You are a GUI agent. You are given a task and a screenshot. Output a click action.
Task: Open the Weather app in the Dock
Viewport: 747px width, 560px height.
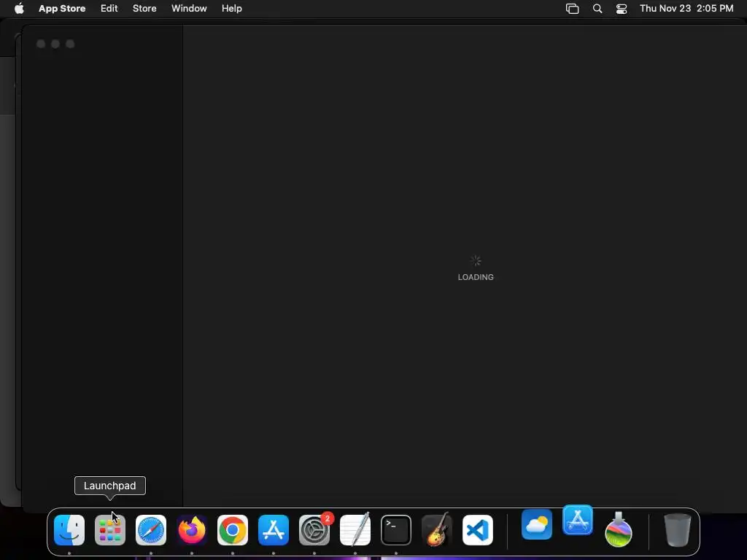[x=537, y=524]
